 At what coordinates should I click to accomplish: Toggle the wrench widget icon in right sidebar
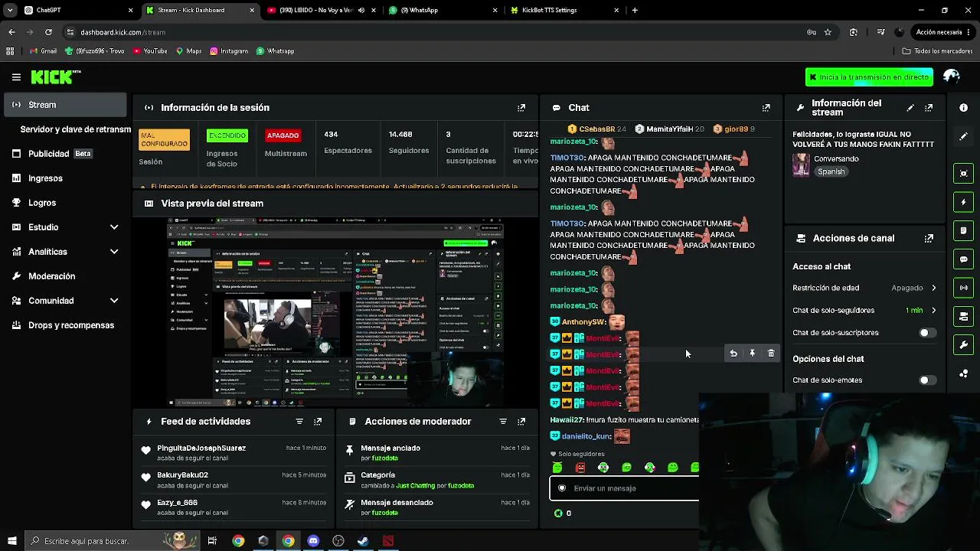pos(964,344)
